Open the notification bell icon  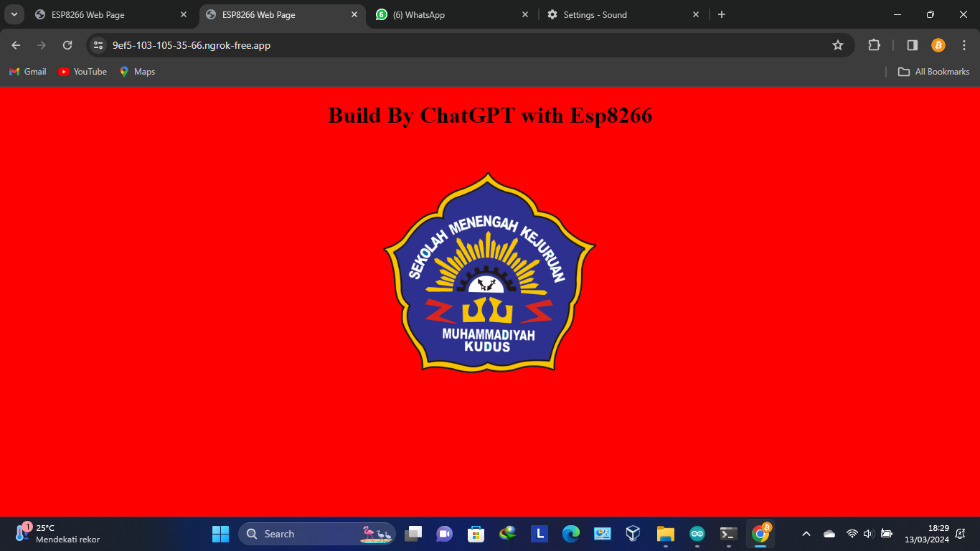[961, 534]
